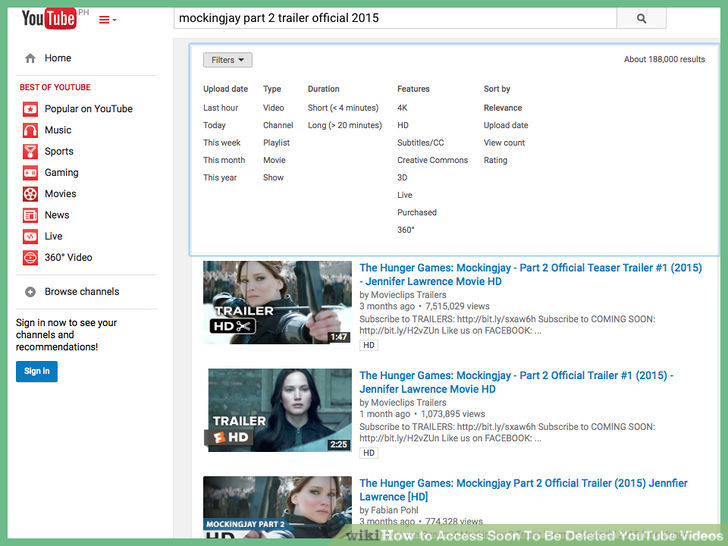Open Movieclips Trailers channel under first result

[409, 295]
